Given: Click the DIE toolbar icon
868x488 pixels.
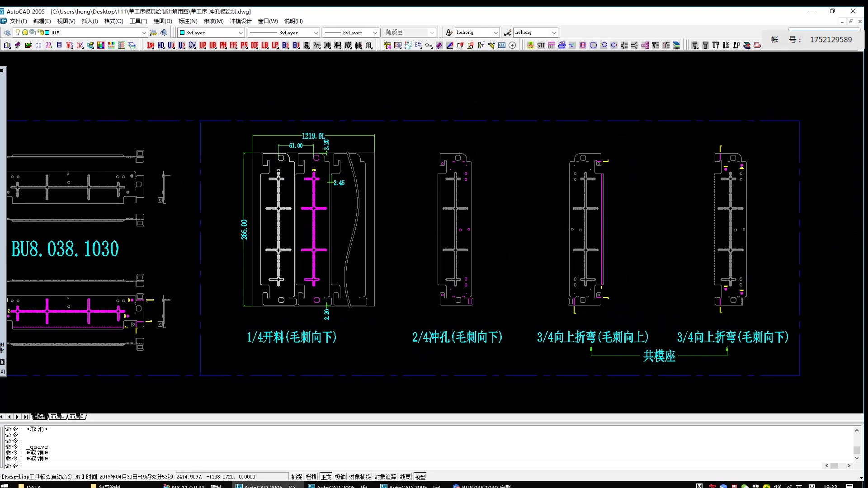Looking at the screenshot, I should [255, 45].
